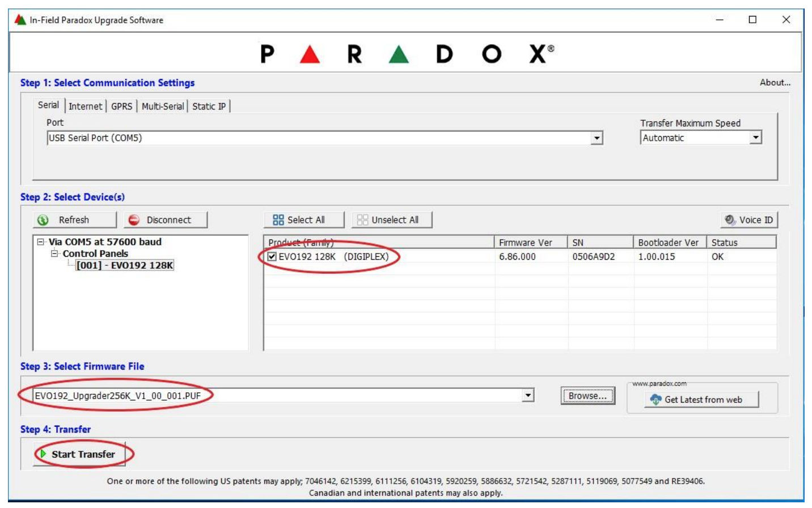The image size is (812, 508).
Task: Click the green Start Transfer arrow icon
Action: click(43, 454)
